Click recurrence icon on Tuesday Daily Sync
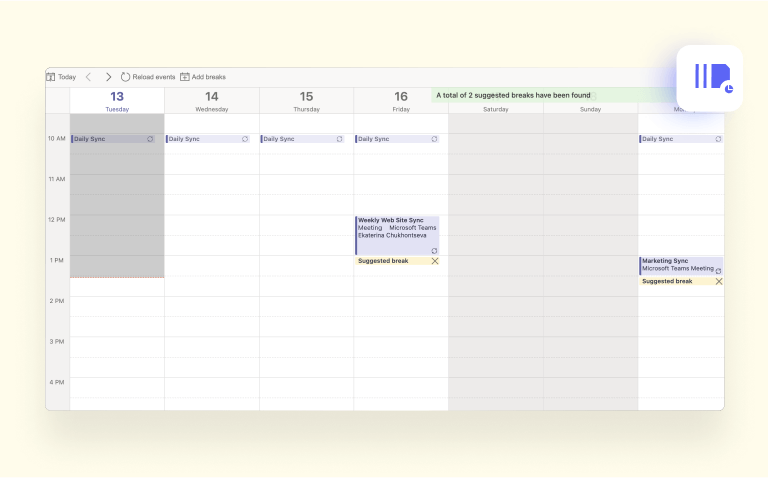Viewport: 768px width, 481px height. 150,139
